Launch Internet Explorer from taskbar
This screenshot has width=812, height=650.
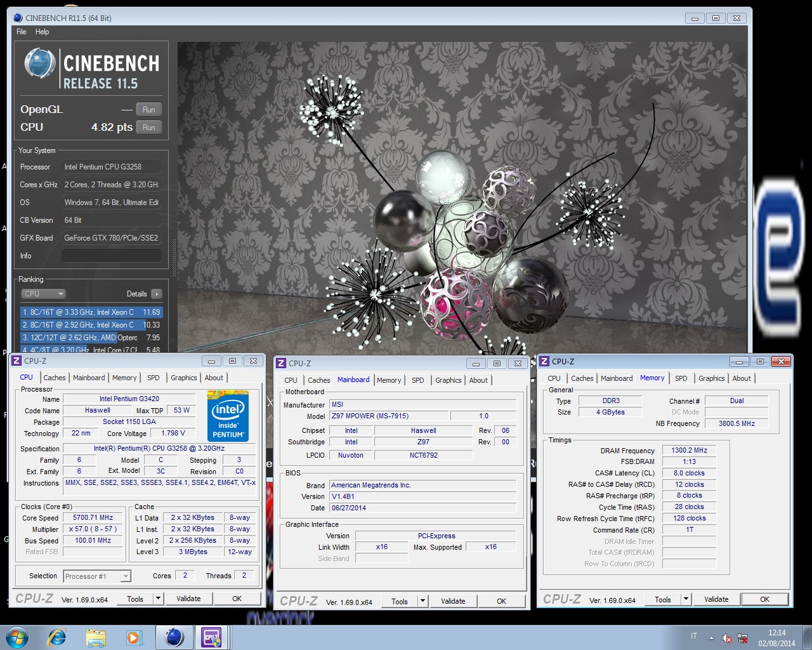57,637
